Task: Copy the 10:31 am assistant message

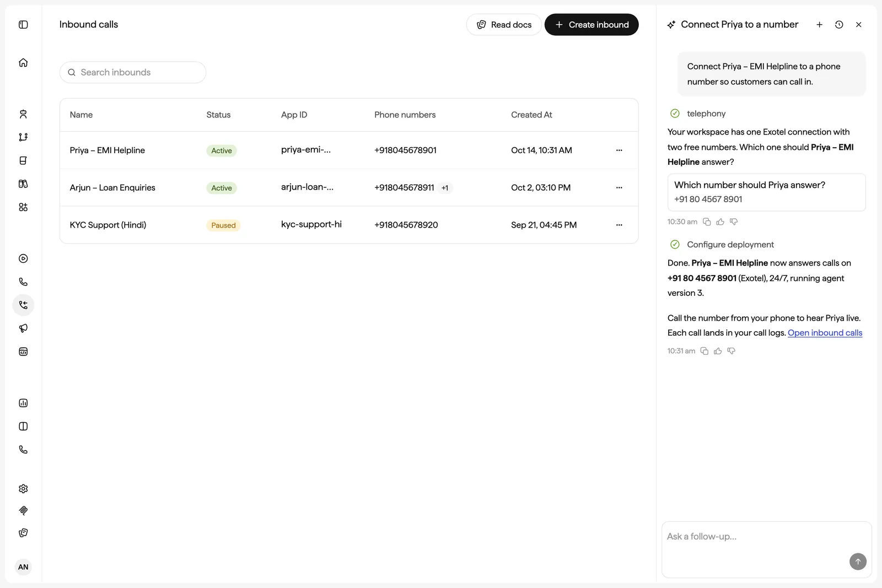Action: 704,351
